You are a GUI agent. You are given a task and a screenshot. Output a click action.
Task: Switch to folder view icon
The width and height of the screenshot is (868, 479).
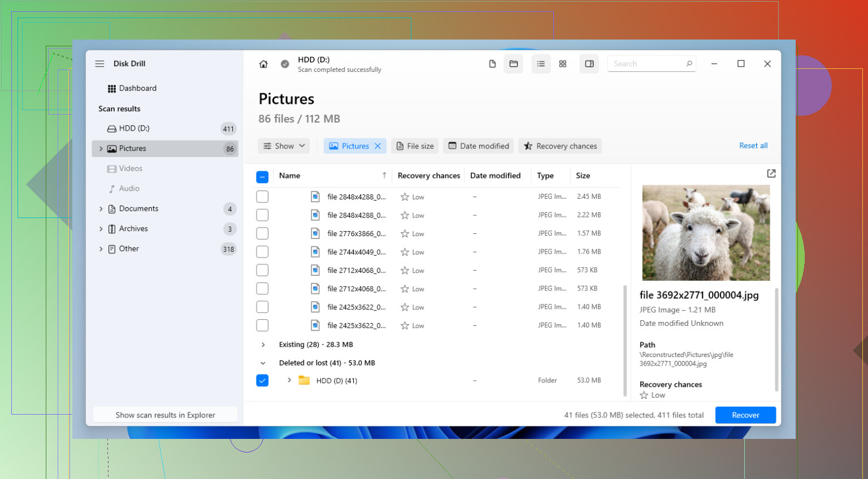point(514,64)
